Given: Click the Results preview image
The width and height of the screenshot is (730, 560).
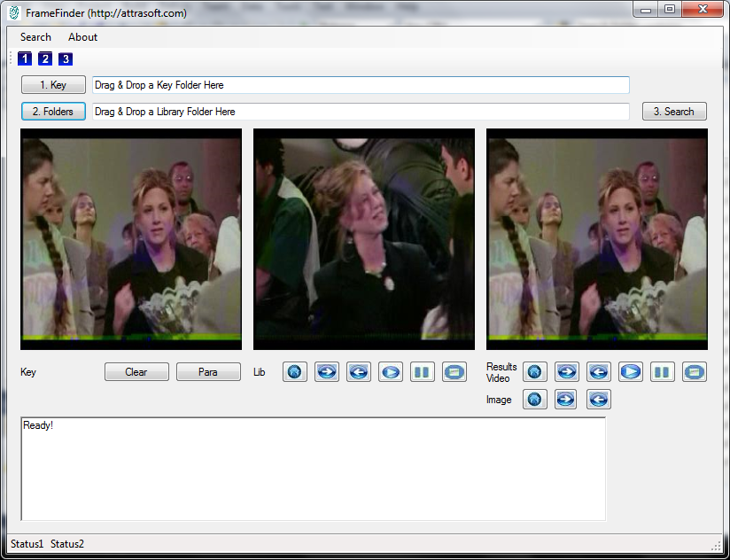Looking at the screenshot, I should 597,239.
